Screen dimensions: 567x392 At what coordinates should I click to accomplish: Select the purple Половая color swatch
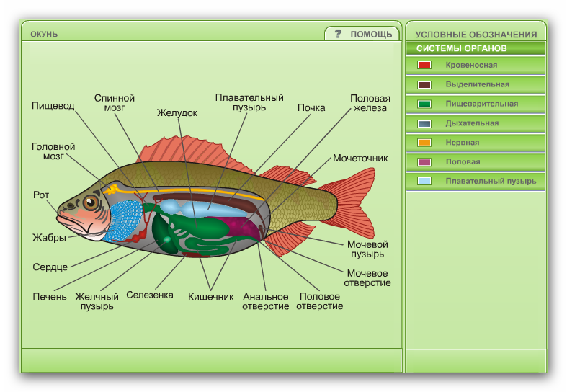[x=424, y=162]
